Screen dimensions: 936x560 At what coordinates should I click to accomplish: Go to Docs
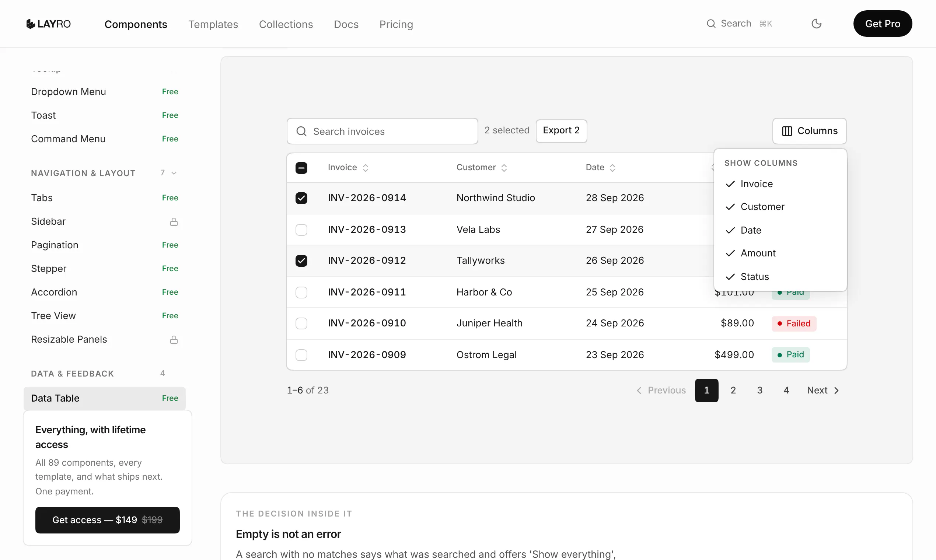pyautogui.click(x=346, y=24)
